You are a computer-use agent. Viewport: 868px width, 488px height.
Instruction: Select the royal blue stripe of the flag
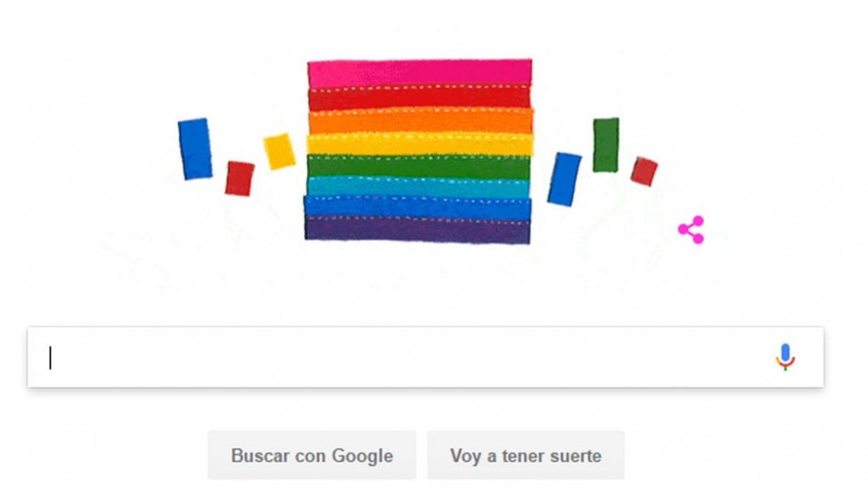[x=418, y=208]
